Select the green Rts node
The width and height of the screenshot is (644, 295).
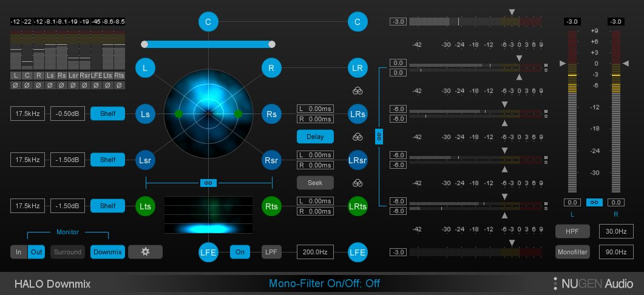point(271,206)
